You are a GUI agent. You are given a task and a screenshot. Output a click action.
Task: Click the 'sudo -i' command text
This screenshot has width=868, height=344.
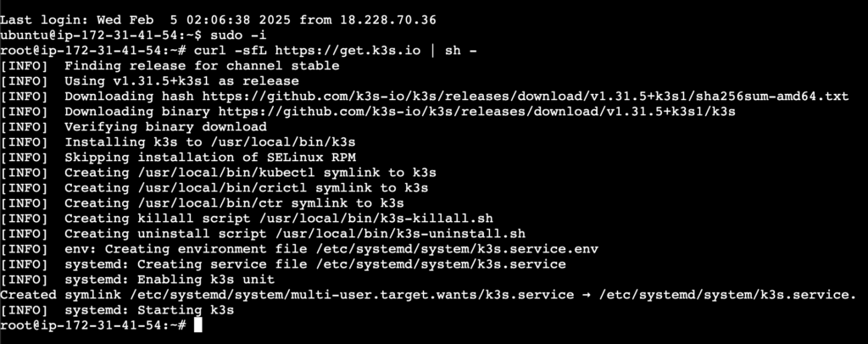point(238,36)
